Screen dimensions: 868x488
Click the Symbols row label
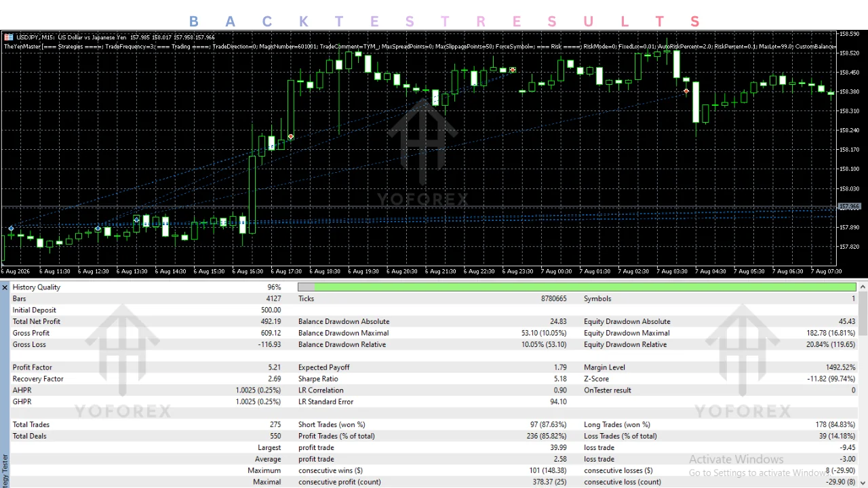coord(597,299)
